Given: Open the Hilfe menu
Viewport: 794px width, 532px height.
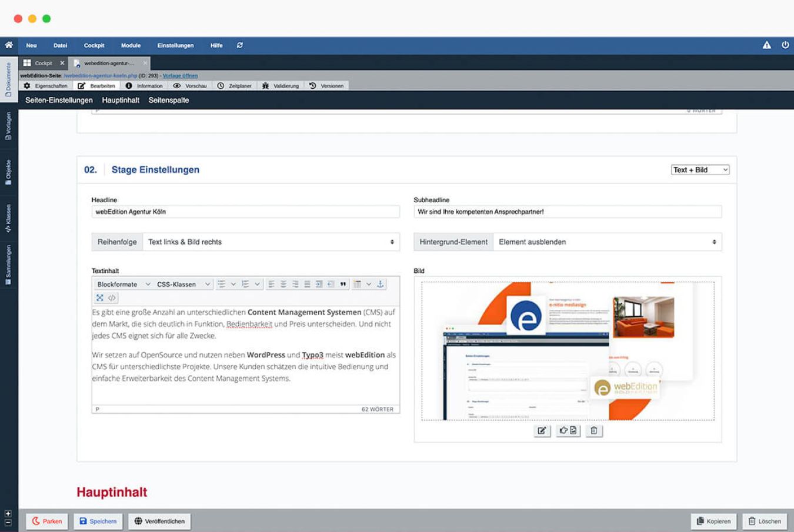Looking at the screenshot, I should tap(216, 45).
